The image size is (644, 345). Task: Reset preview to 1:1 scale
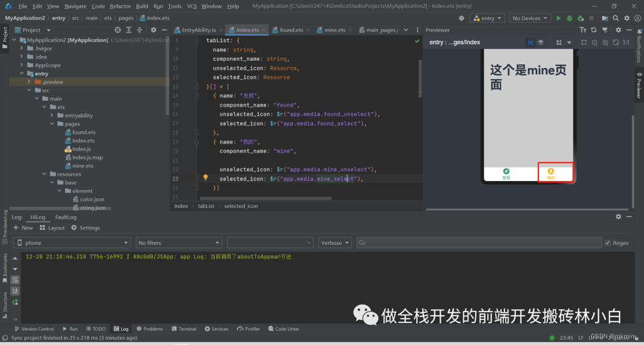626,42
